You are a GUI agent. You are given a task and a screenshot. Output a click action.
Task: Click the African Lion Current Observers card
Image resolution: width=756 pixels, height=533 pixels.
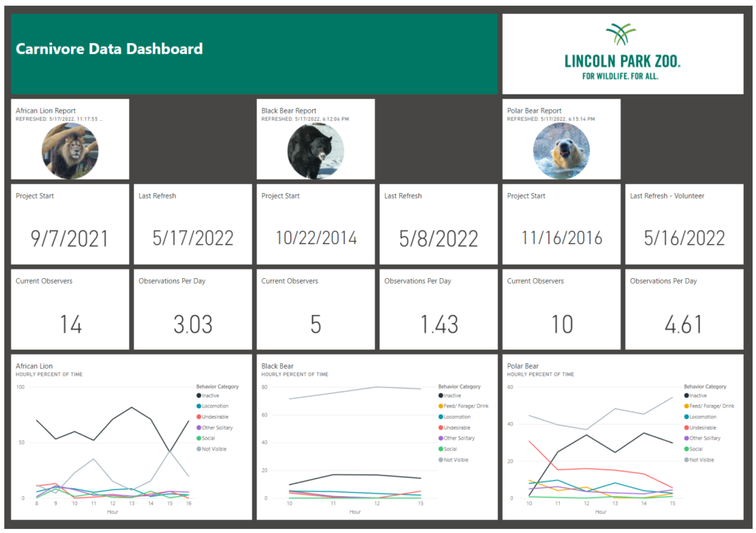click(70, 309)
